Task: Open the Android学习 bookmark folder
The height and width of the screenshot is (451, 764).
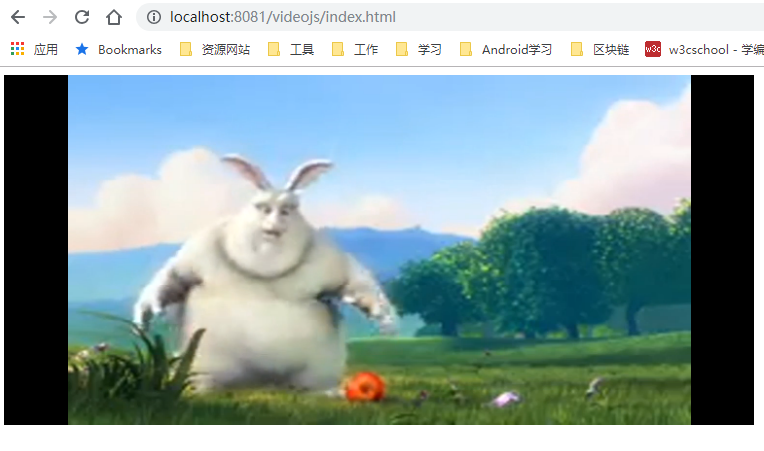Action: click(506, 49)
